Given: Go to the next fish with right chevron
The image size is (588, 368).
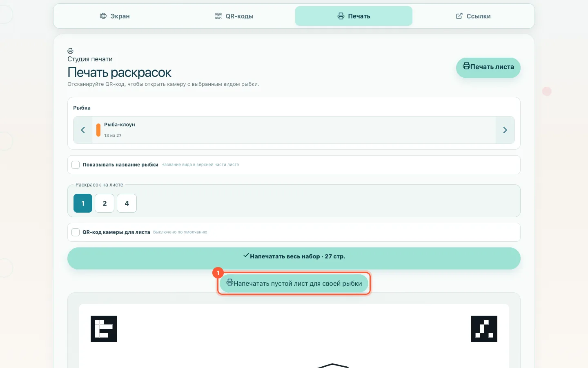Looking at the screenshot, I should pyautogui.click(x=505, y=130).
